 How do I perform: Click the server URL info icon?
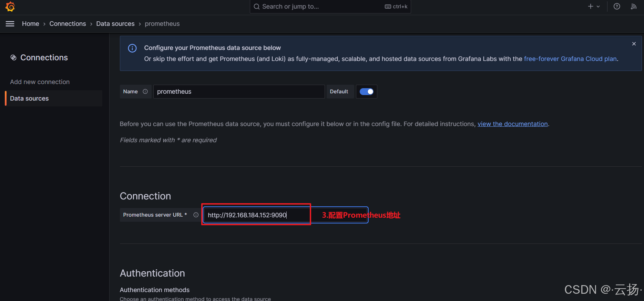pyautogui.click(x=196, y=215)
